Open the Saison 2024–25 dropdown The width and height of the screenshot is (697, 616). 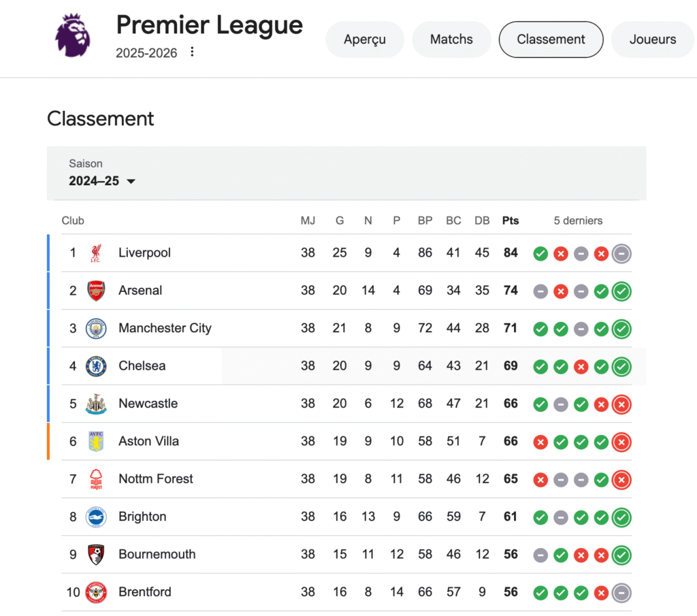pyautogui.click(x=102, y=174)
